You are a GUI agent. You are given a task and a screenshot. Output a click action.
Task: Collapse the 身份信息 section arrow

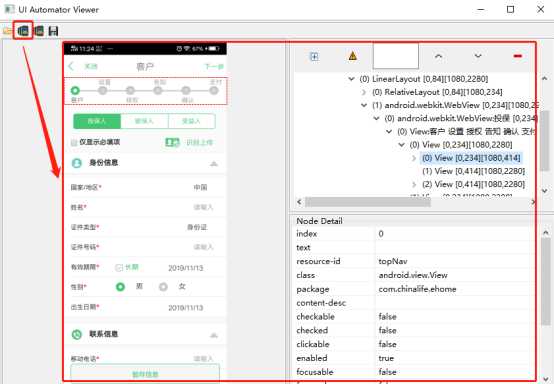[x=214, y=164]
